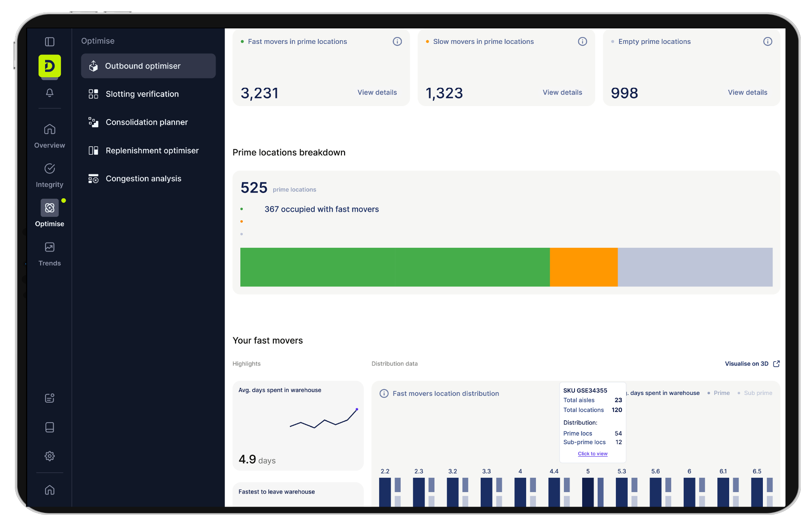The image size is (812, 527).
Task: Click the home icon at sidebar bottom
Action: tap(50, 490)
